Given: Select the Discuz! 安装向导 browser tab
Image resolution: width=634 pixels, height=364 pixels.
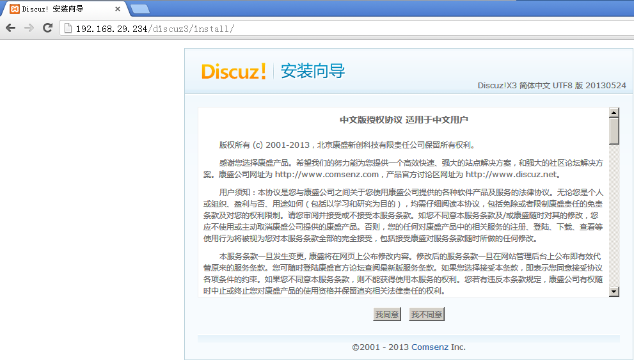Looking at the screenshot, I should [65, 9].
